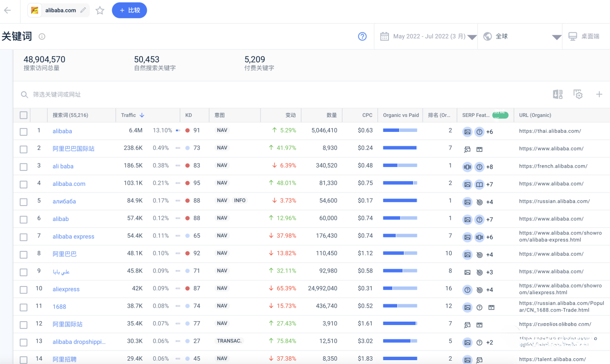
Task: Check the box for the alibaba row
Action: click(24, 132)
